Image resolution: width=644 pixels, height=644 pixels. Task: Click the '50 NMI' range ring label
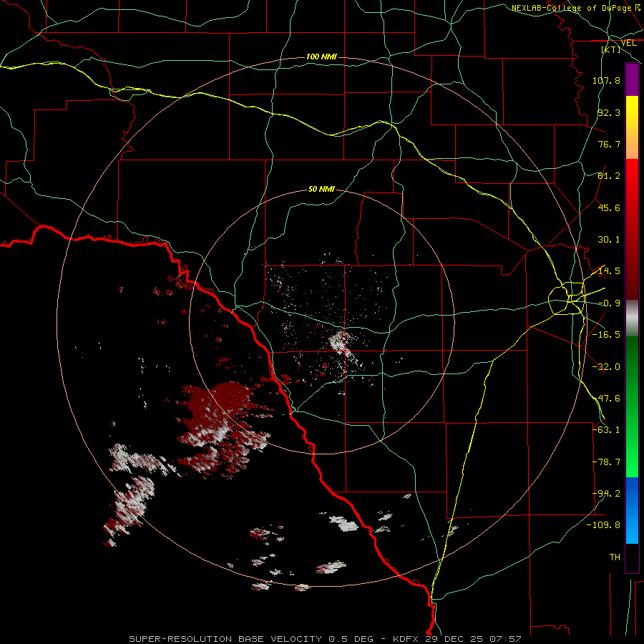(x=321, y=190)
